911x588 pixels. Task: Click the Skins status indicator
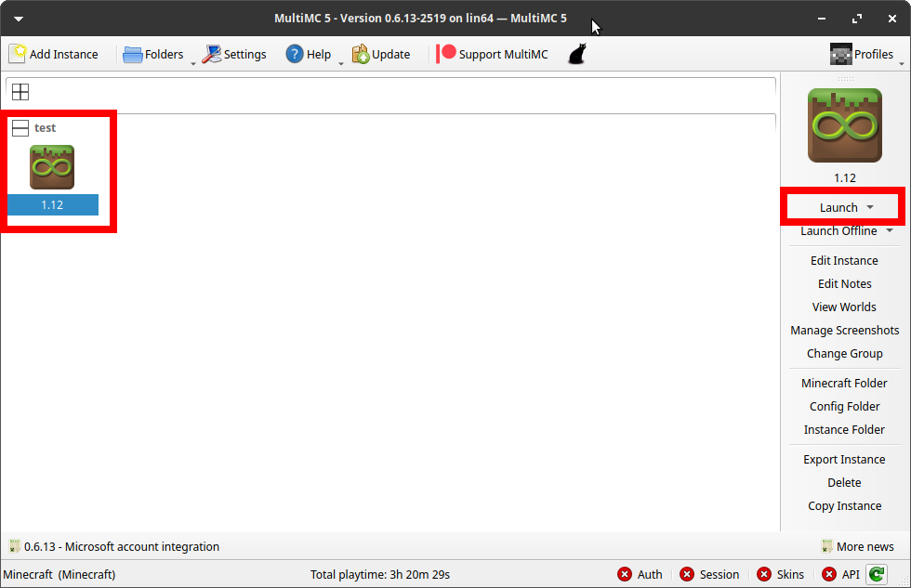pos(780,574)
